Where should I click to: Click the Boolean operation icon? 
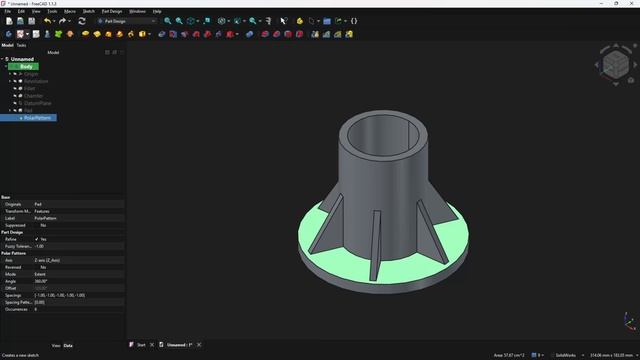249,34
